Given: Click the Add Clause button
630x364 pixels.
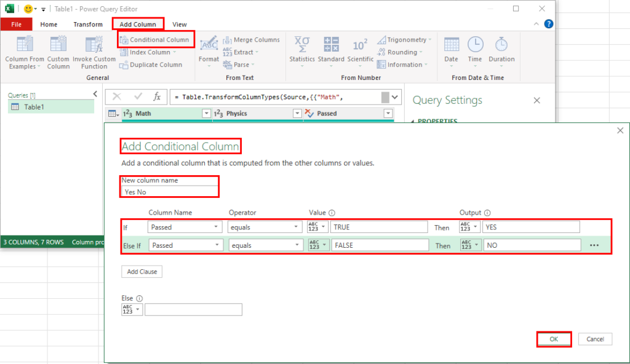Looking at the screenshot, I should pyautogui.click(x=142, y=272).
